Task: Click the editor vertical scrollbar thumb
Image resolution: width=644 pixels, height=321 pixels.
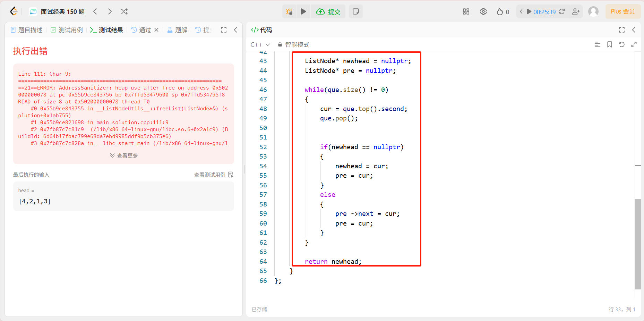Action: coord(637,244)
